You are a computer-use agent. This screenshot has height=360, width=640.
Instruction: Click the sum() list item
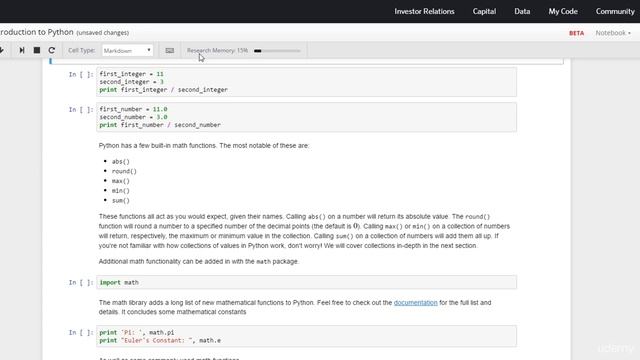click(121, 201)
